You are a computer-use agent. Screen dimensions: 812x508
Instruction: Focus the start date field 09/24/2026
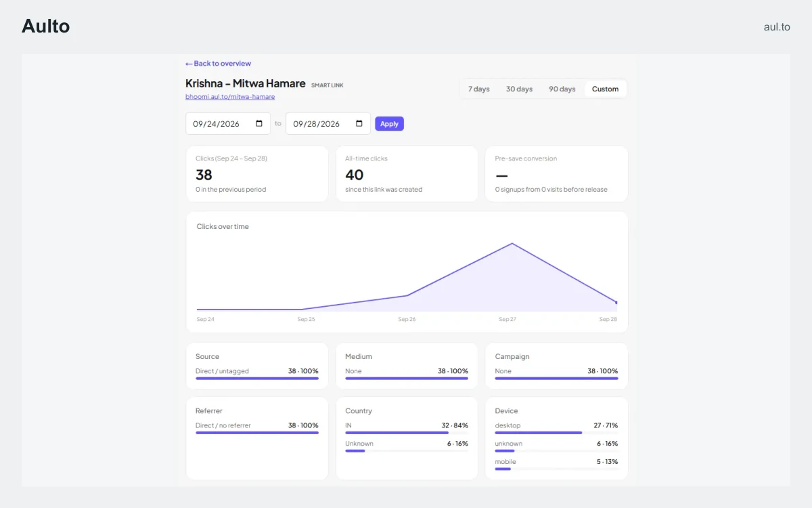(228, 124)
